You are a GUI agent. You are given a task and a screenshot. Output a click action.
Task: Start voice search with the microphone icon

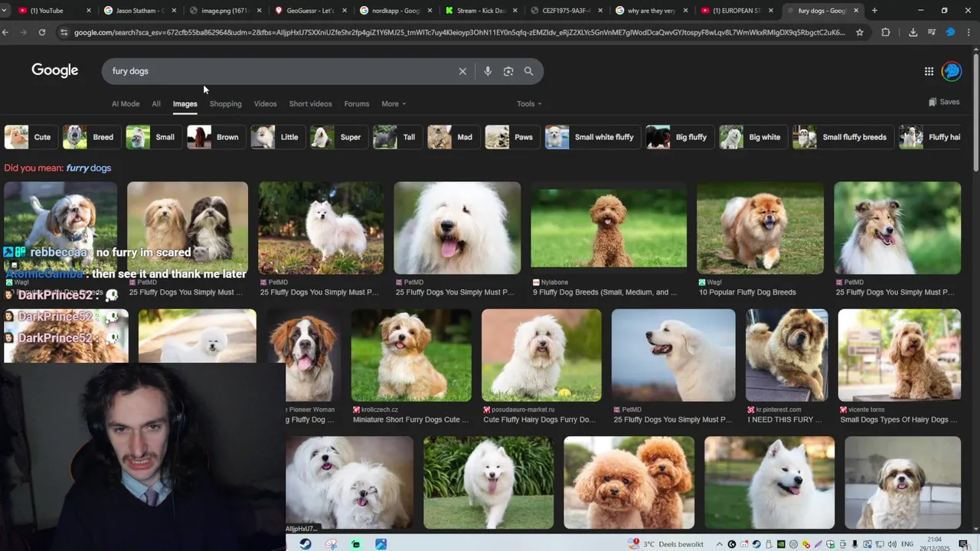coord(488,71)
